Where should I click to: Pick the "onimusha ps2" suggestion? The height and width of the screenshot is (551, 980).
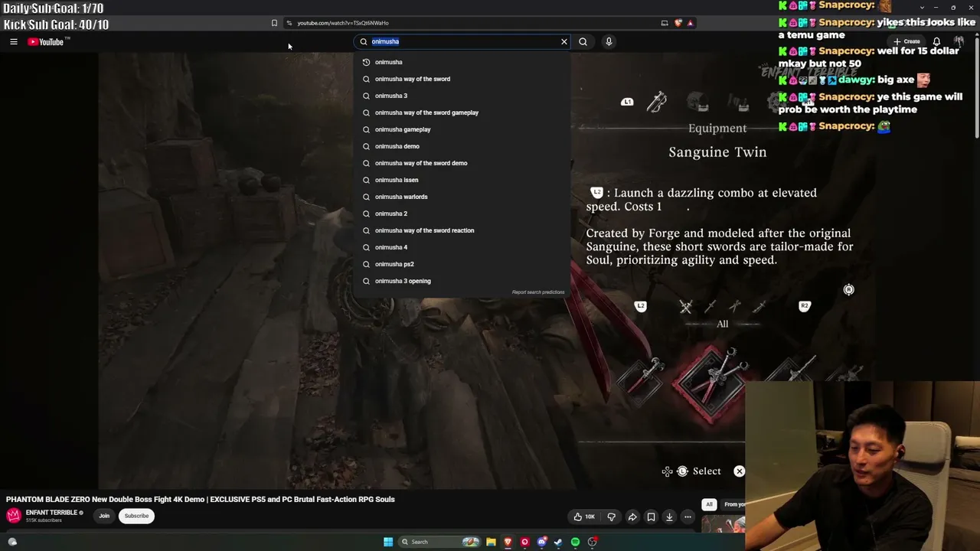click(462, 264)
